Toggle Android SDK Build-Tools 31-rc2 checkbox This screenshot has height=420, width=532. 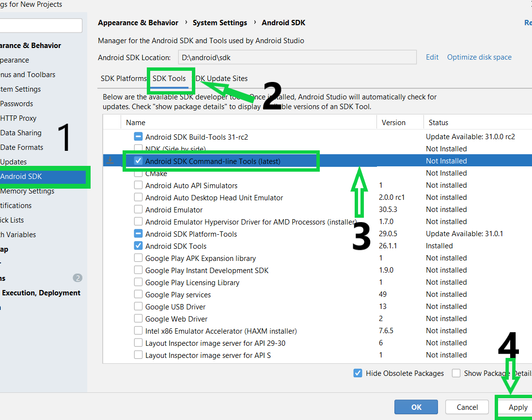[138, 136]
